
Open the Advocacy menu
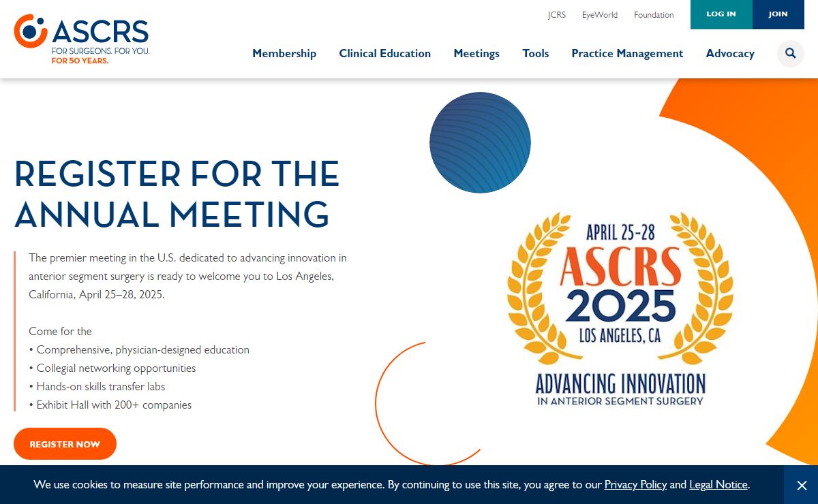730,54
